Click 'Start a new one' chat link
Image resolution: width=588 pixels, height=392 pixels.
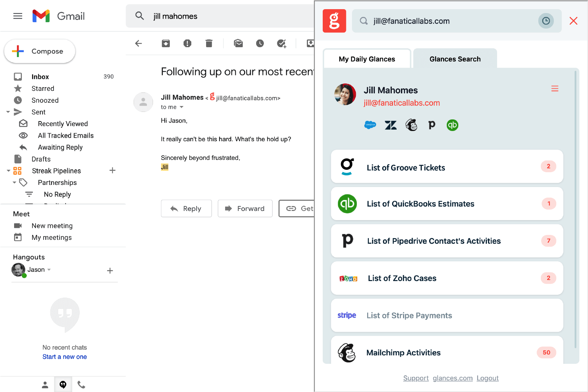click(x=64, y=357)
